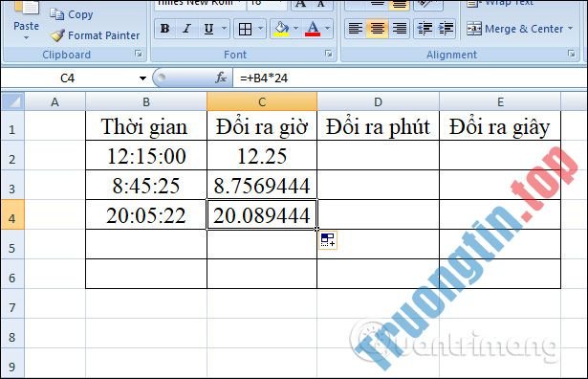Click the Decrease Indent icon
Screen dimensions: 588x379
pyautogui.click(x=425, y=29)
